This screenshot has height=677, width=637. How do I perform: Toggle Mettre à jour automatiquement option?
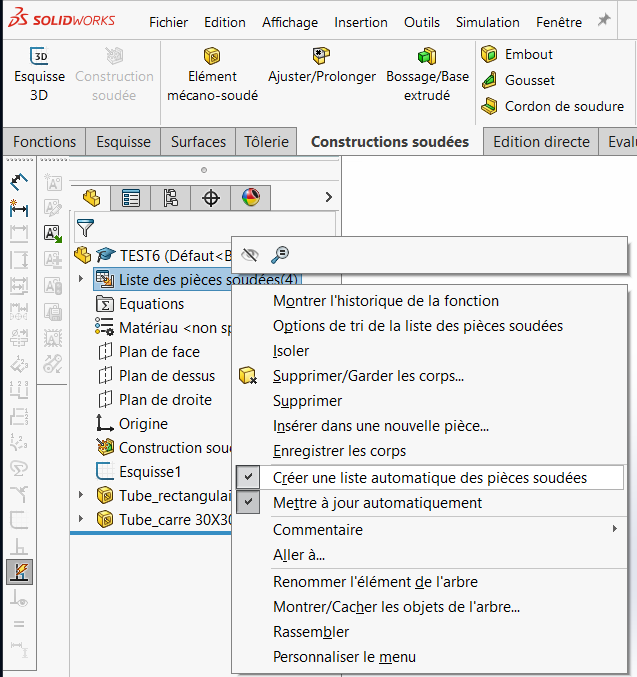coord(377,503)
